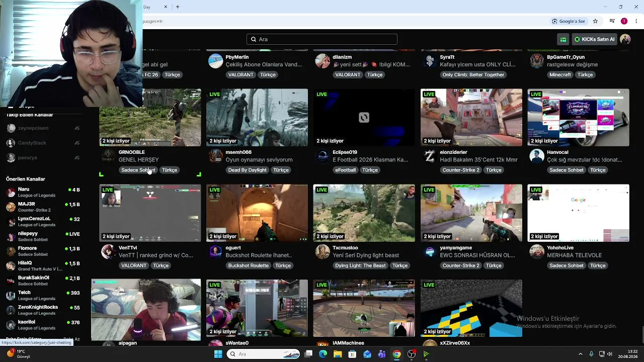
Task: Select Buckshot Roulette category tag
Action: (x=249, y=265)
